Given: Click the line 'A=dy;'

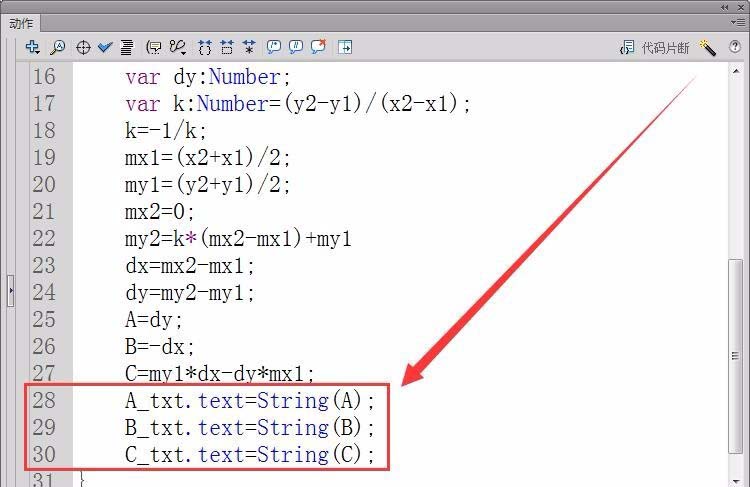Looking at the screenshot, I should tap(154, 320).
